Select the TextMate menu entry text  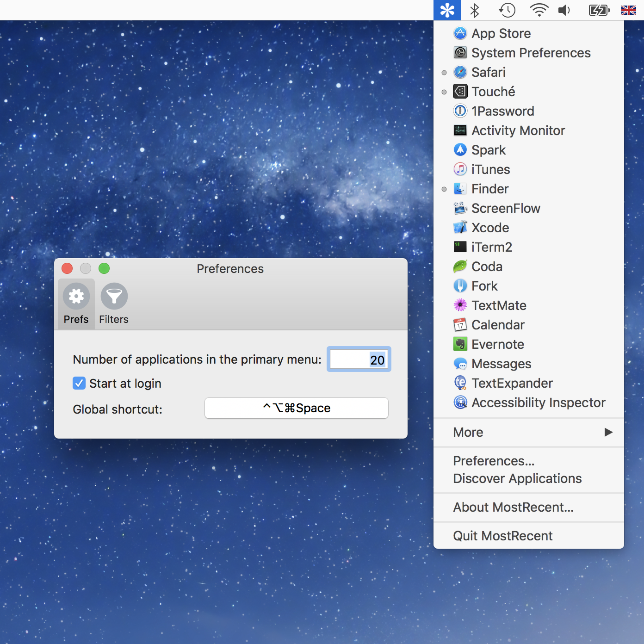point(499,305)
